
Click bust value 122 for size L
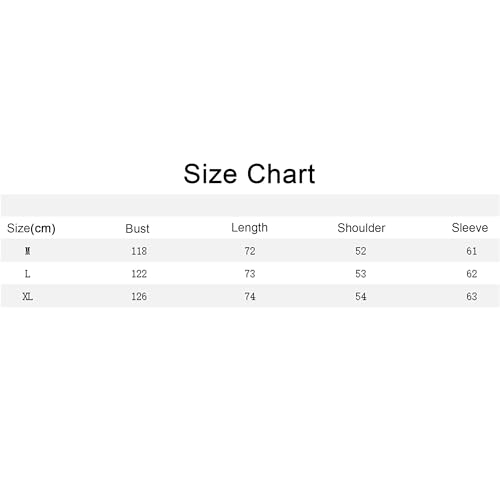point(139,274)
